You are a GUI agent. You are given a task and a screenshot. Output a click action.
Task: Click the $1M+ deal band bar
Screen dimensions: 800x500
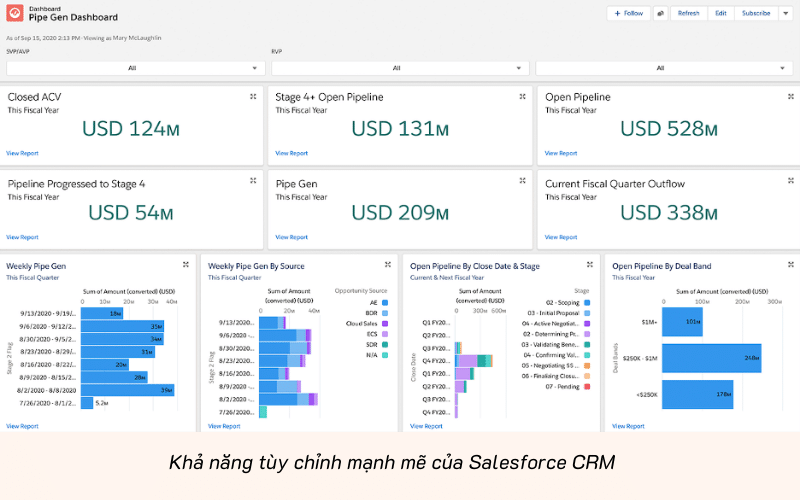point(682,322)
